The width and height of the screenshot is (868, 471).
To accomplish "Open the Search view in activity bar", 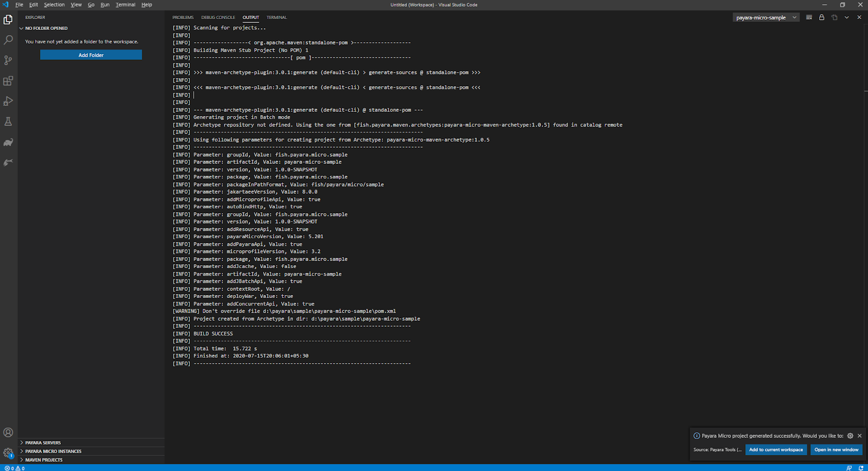I will pyautogui.click(x=8, y=40).
